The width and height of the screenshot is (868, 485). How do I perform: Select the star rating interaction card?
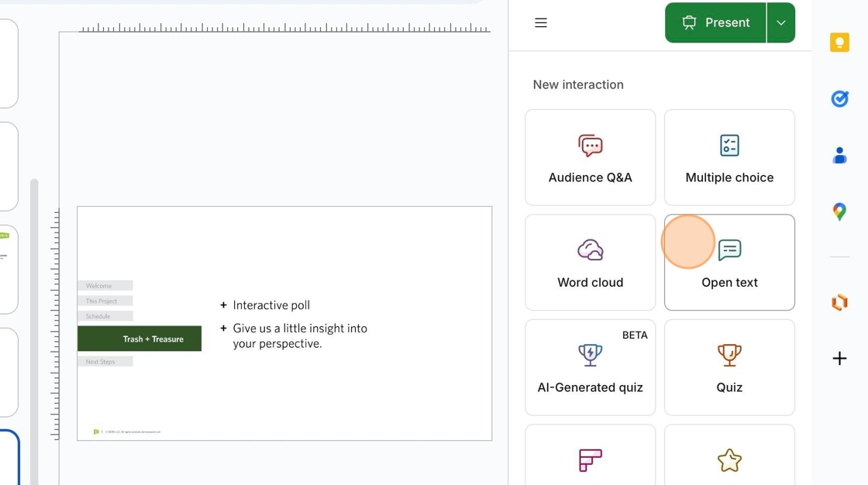(x=729, y=459)
